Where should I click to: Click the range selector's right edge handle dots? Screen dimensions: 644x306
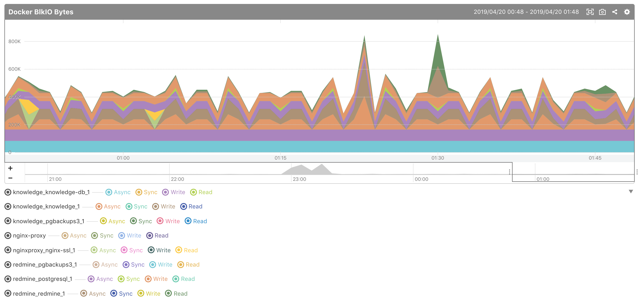[x=637, y=172]
